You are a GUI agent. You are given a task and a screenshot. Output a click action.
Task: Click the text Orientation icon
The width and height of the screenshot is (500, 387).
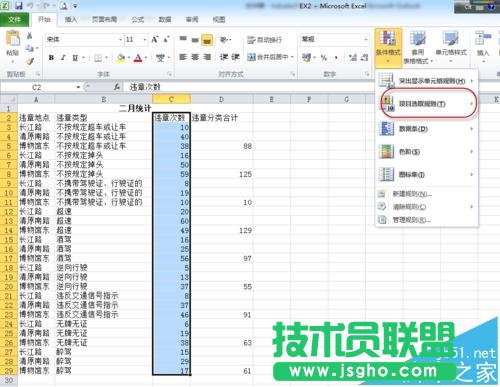[224, 40]
